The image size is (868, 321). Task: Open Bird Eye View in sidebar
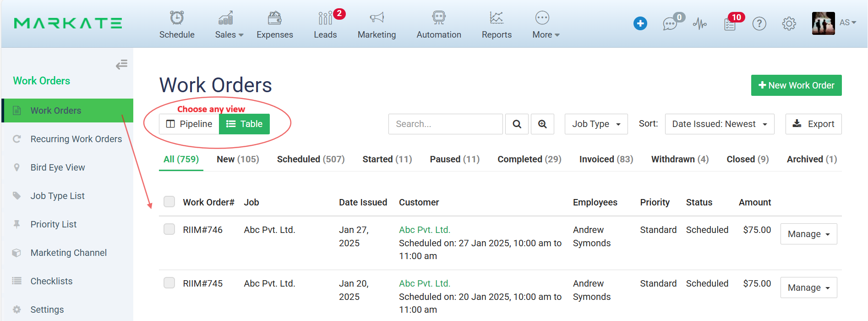(58, 167)
